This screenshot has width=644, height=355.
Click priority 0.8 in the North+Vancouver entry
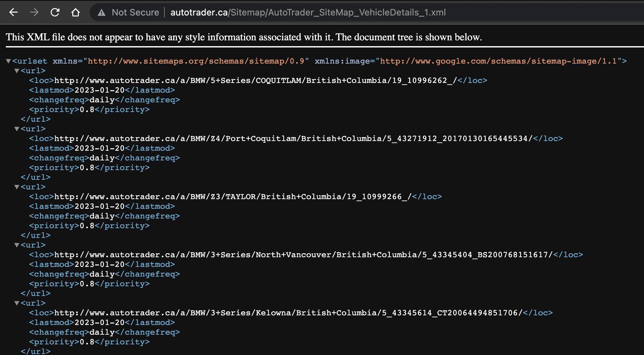point(87,284)
